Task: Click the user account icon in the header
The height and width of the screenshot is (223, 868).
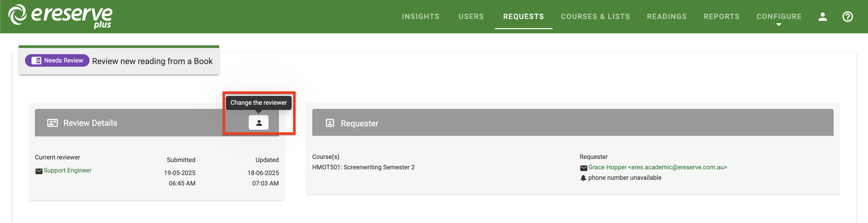Action: [x=823, y=16]
